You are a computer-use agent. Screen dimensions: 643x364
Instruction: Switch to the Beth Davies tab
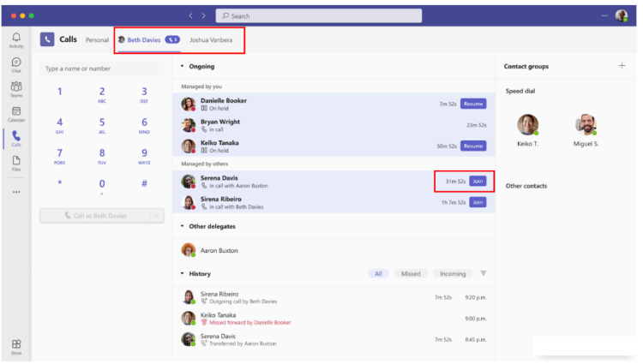tap(149, 39)
